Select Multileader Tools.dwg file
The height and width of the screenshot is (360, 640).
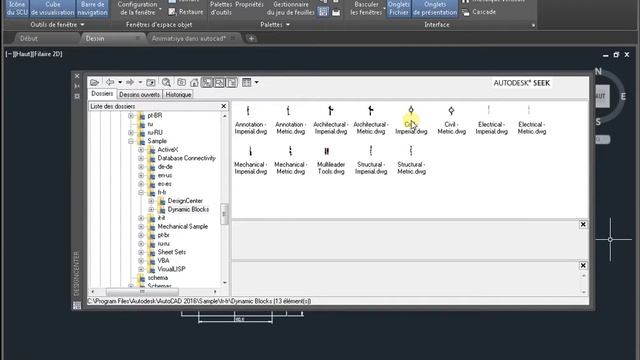pyautogui.click(x=331, y=160)
